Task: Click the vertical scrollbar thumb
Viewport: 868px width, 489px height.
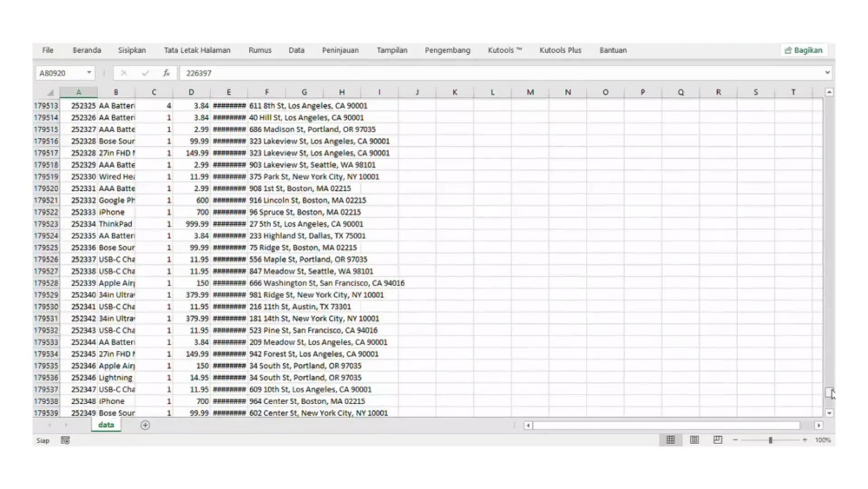Action: pyautogui.click(x=829, y=392)
